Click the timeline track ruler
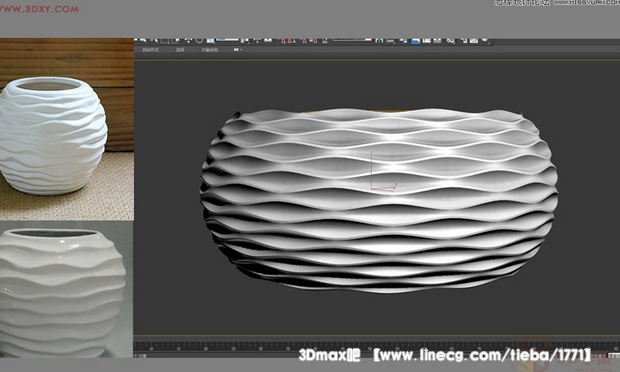The image size is (620, 372). 376,347
